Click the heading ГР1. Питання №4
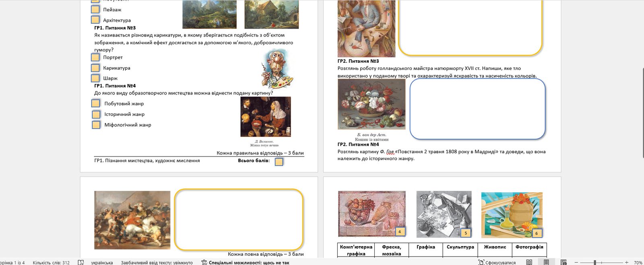Image resolution: width=644 pixels, height=265 pixels. click(x=115, y=86)
